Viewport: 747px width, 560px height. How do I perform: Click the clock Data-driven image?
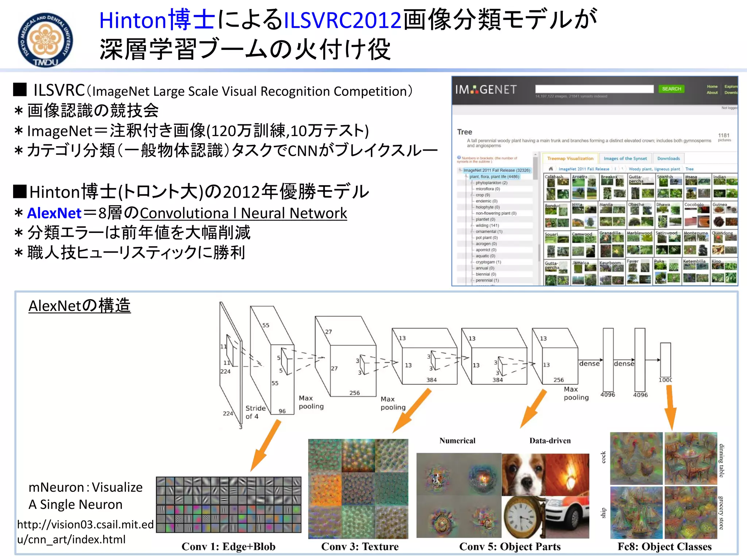pyautogui.click(x=524, y=517)
